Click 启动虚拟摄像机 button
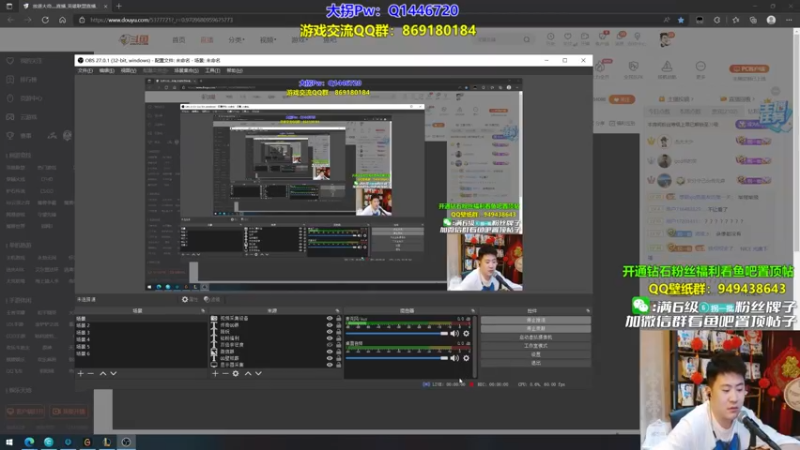The image size is (800, 450). pos(536,337)
